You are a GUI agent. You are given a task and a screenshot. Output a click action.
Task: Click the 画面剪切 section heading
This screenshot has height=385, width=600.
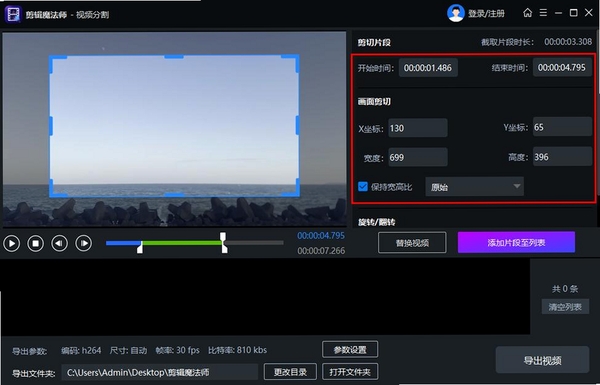[374, 101]
